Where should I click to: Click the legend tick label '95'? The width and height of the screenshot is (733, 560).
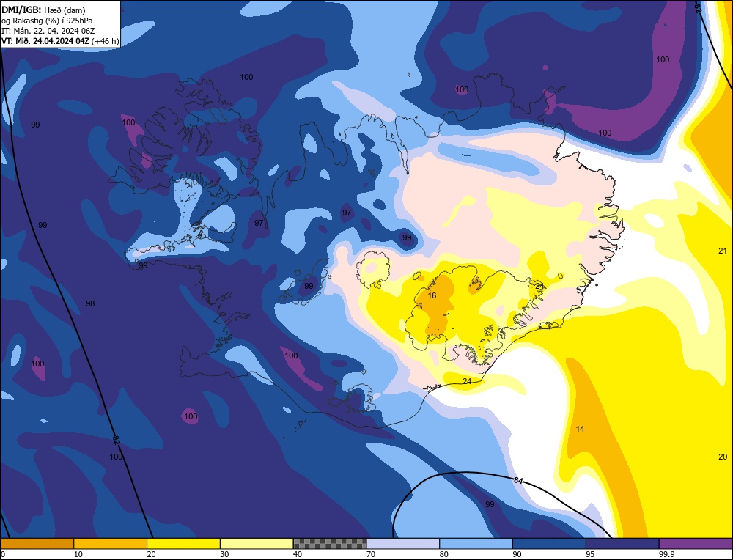(590, 554)
